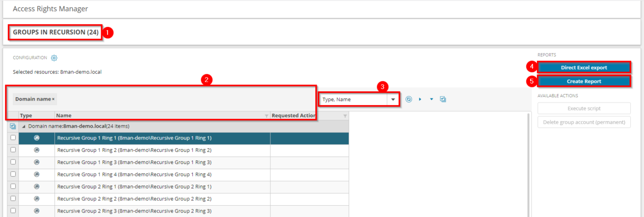Click the down arrow icon in grid toolbar

click(x=431, y=99)
